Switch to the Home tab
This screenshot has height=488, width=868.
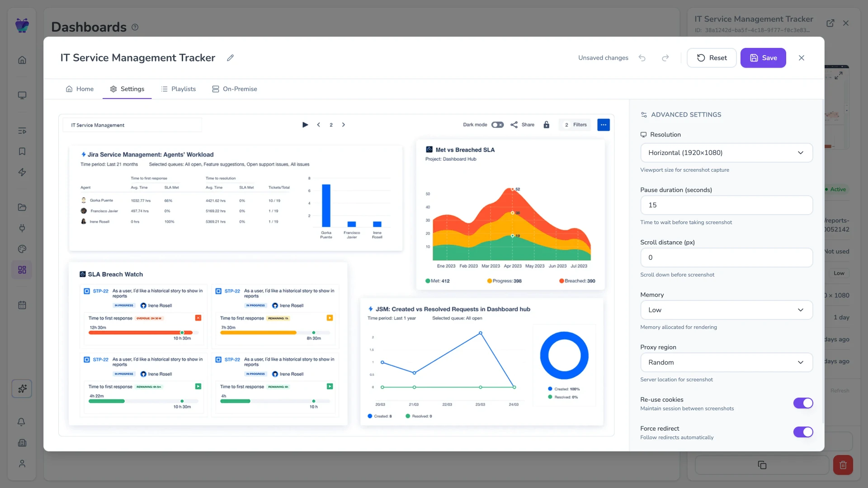(x=80, y=89)
